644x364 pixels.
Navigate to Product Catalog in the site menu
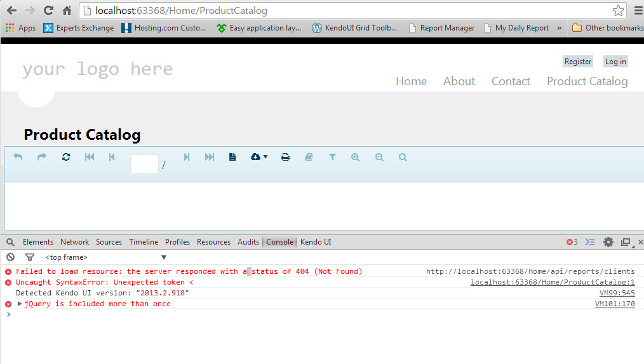[587, 81]
